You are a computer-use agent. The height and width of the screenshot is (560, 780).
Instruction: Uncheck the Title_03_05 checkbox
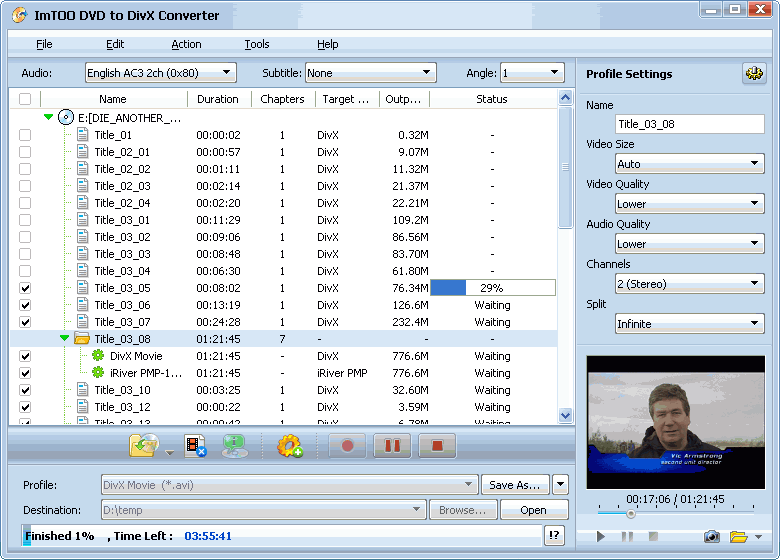click(25, 288)
